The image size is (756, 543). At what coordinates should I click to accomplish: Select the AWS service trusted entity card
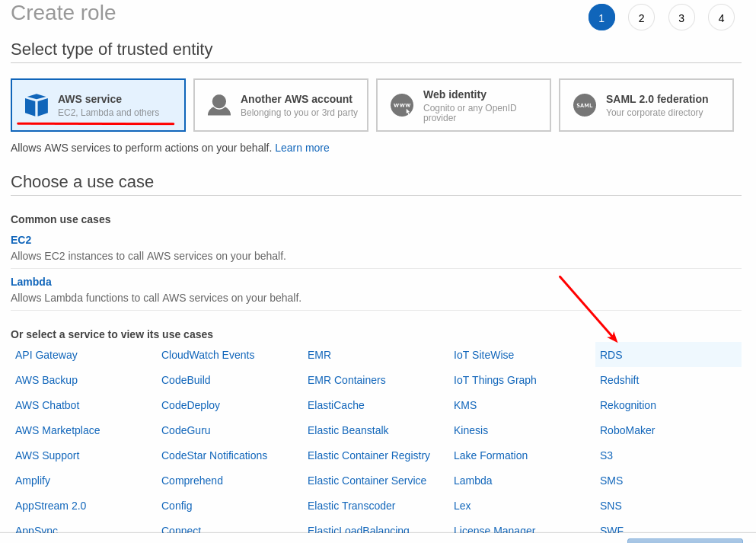(98, 105)
